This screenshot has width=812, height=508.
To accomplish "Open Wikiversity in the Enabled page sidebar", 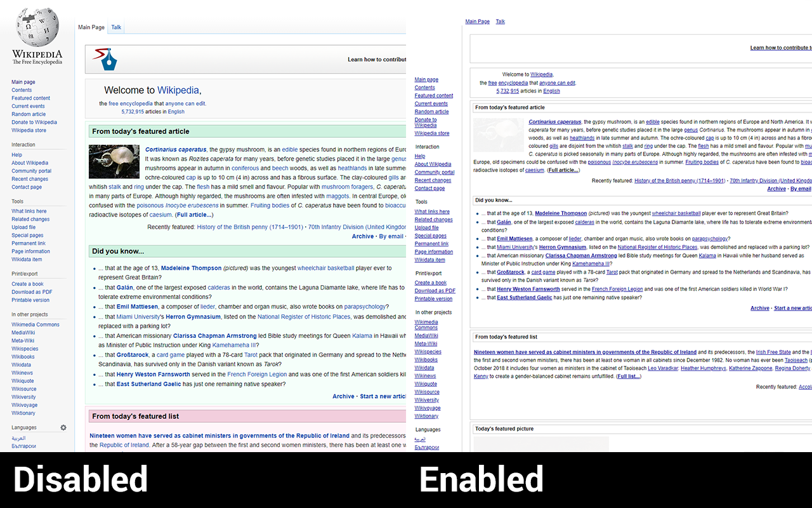I will click(427, 400).
